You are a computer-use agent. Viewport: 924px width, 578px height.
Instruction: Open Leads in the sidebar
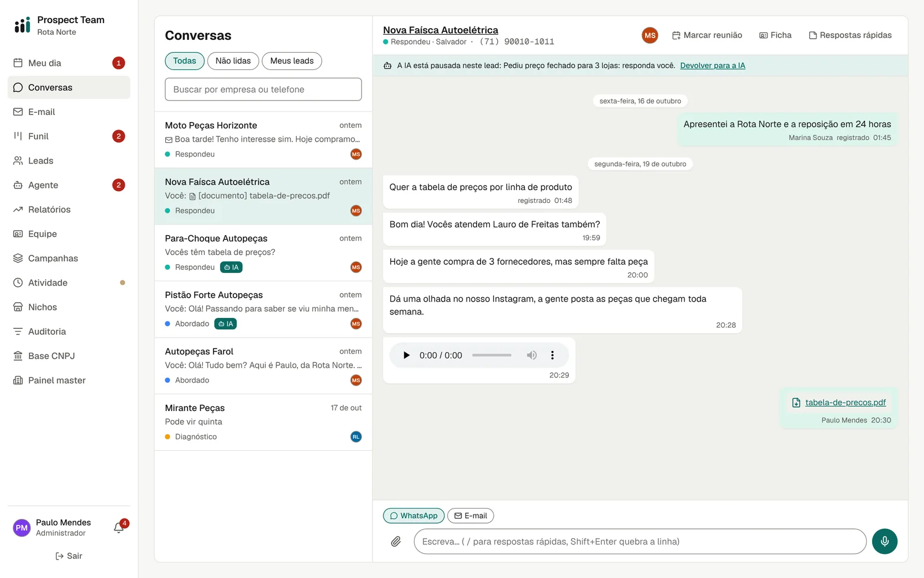click(69, 161)
